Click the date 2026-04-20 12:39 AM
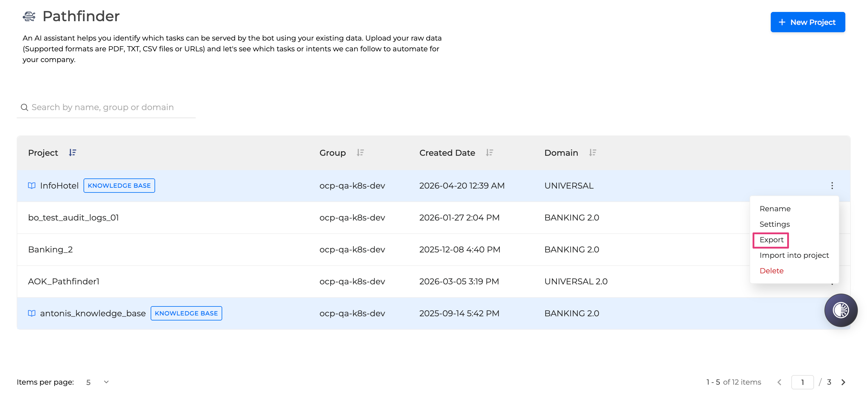The width and height of the screenshot is (868, 407). tap(462, 186)
